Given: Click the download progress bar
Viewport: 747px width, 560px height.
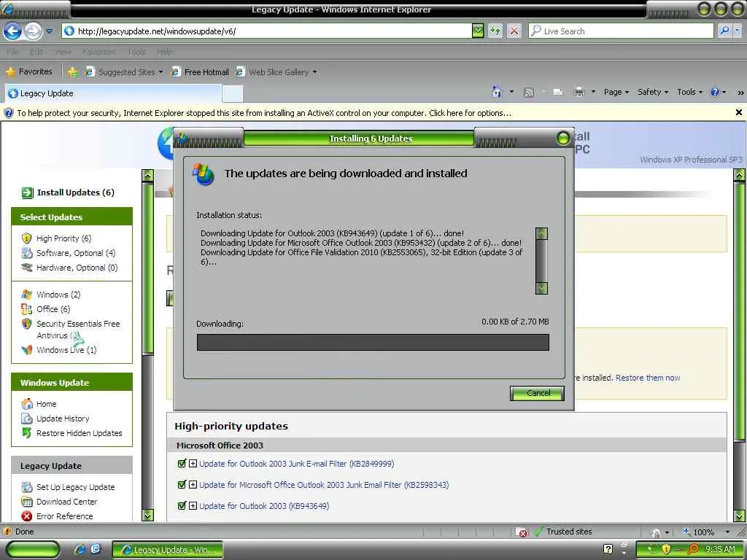Looking at the screenshot, I should pyautogui.click(x=373, y=342).
